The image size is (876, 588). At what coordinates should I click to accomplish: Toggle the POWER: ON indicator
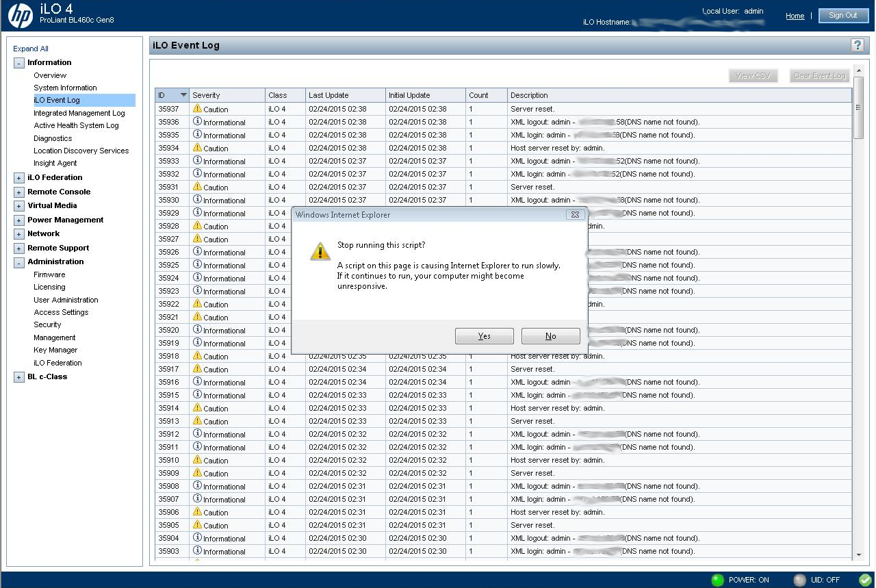tap(716, 580)
